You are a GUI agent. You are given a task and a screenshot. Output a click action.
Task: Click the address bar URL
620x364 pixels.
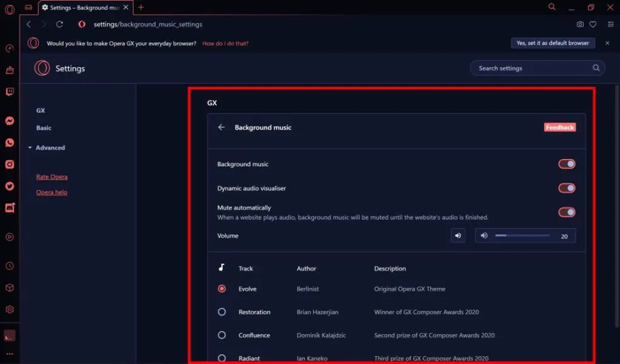148,24
